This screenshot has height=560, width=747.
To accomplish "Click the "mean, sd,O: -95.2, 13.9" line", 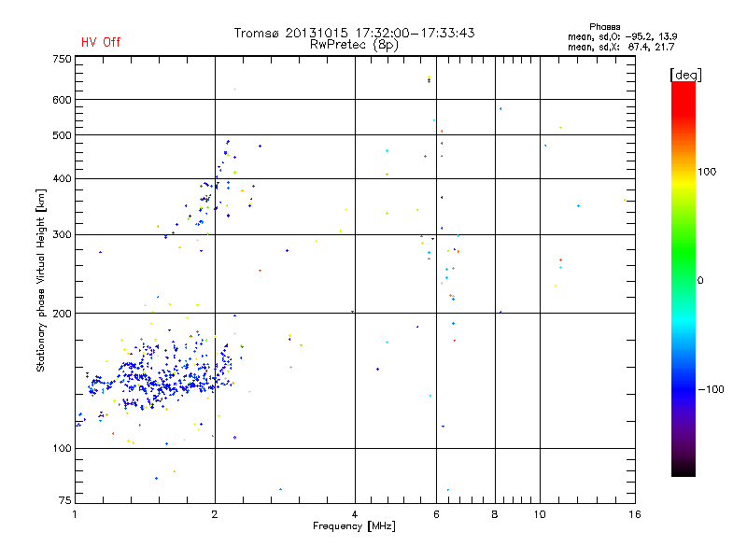I will click(622, 36).
